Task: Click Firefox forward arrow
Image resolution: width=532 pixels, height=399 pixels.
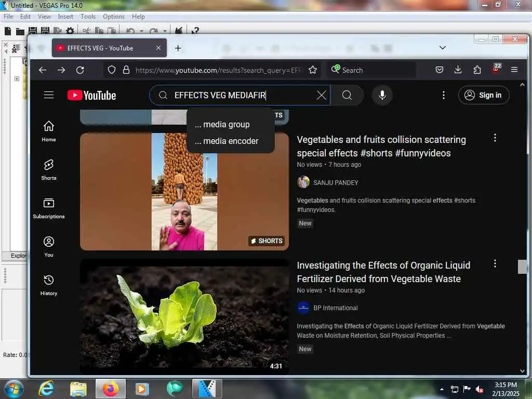Action: pos(61,70)
